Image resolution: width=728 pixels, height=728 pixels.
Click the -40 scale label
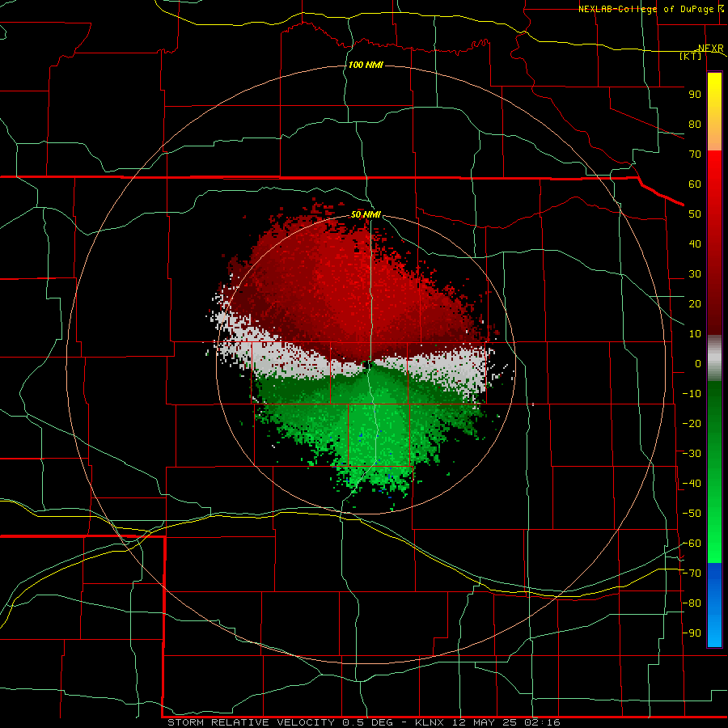(692, 484)
